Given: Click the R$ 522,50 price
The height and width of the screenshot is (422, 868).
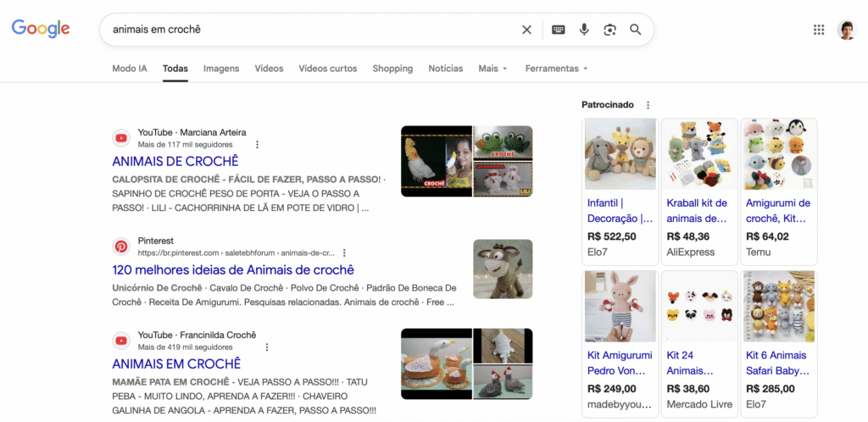Looking at the screenshot, I should (x=612, y=236).
